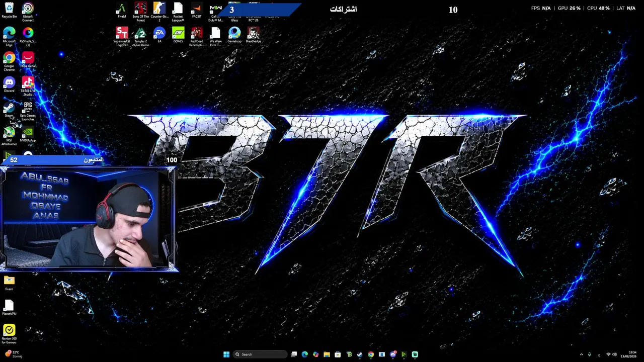Open the microphone tray icon
Viewport: 644px width, 362px height.
click(x=589, y=354)
